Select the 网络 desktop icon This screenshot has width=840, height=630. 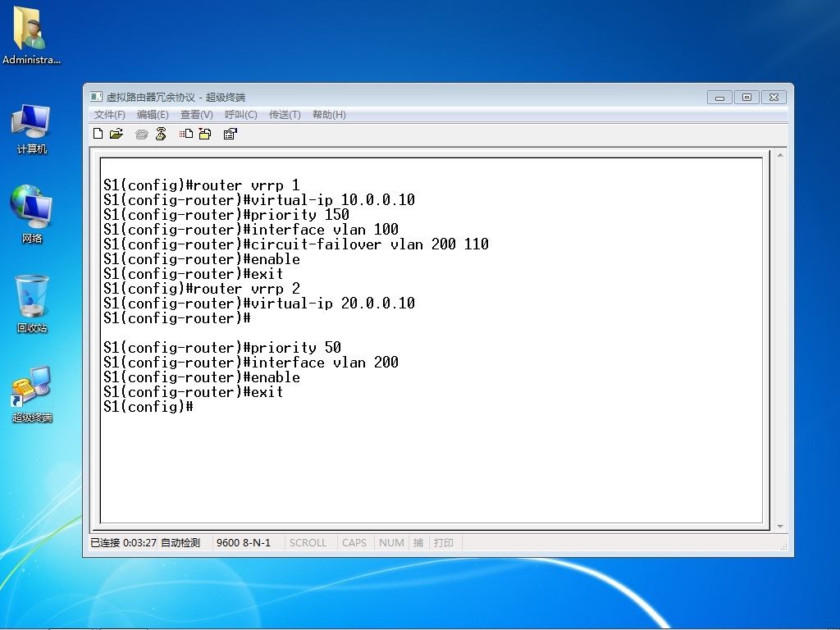point(31,214)
